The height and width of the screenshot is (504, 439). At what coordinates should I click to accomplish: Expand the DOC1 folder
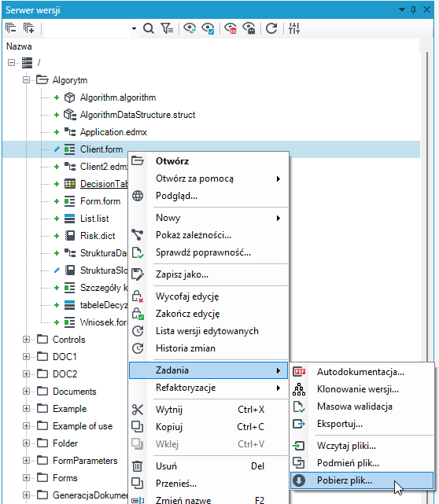coord(27,357)
